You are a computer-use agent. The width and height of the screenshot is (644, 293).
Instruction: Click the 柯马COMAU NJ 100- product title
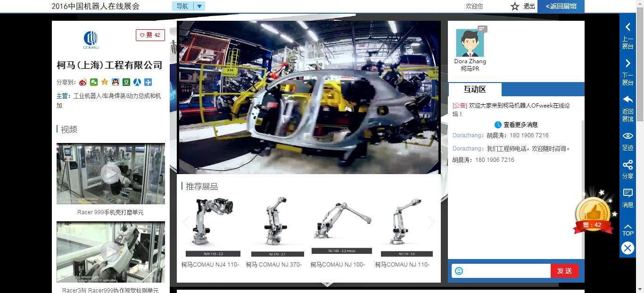point(338,265)
